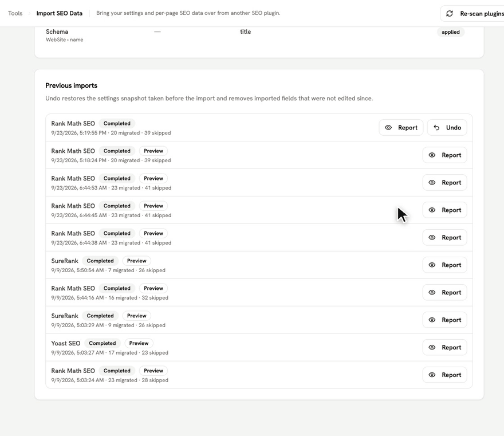Click Completed badge on 5:18:24 PM row

(117, 151)
